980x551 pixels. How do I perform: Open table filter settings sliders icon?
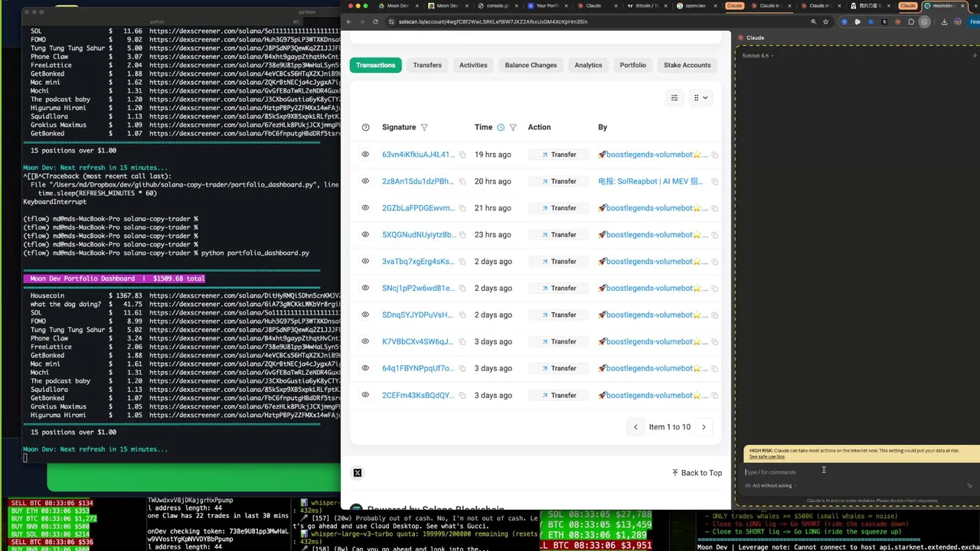675,97
